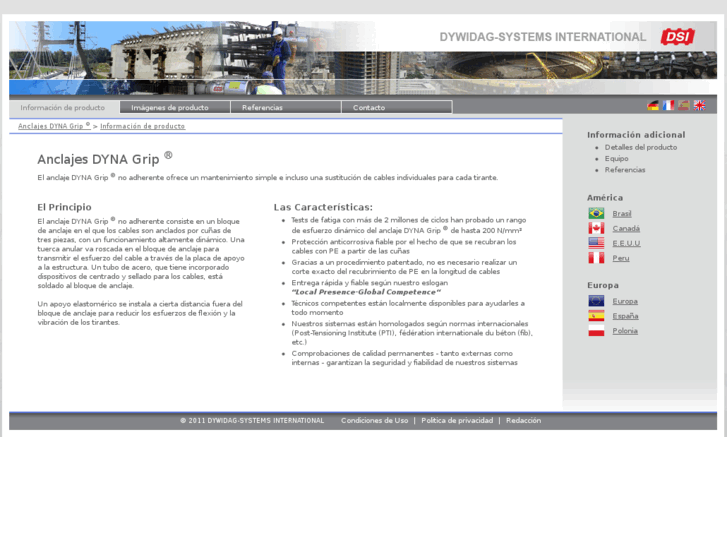Open the Equipo sidebar link
727x545 pixels.
click(617, 159)
